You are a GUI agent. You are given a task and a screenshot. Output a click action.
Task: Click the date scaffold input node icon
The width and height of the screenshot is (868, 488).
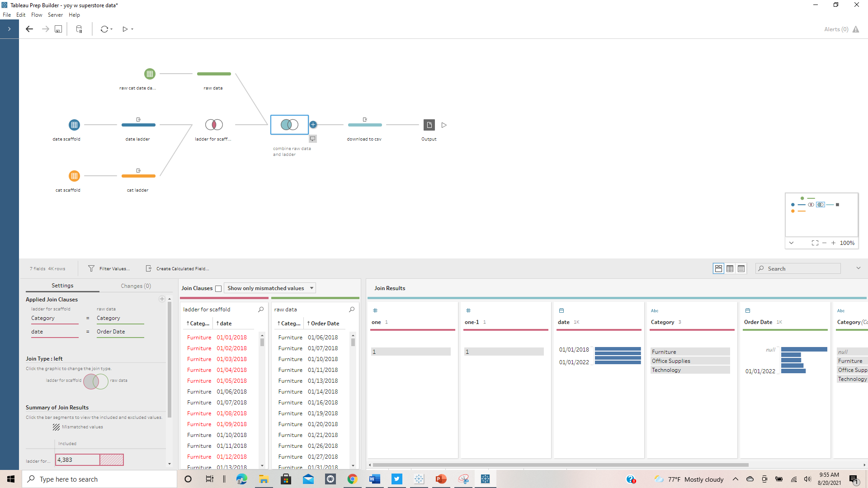(74, 125)
